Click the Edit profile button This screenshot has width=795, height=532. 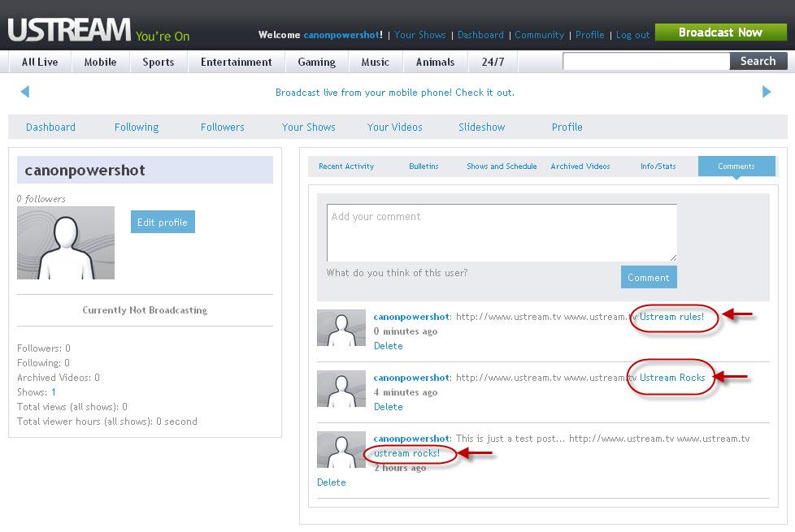click(x=163, y=223)
